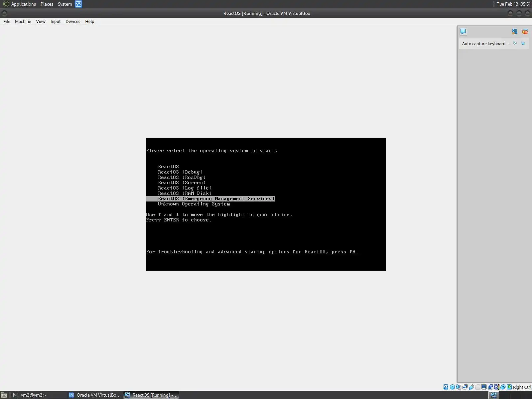Click the keyboard capture green arrow icon
Viewport: 532px width, 399px height.
pos(509,387)
